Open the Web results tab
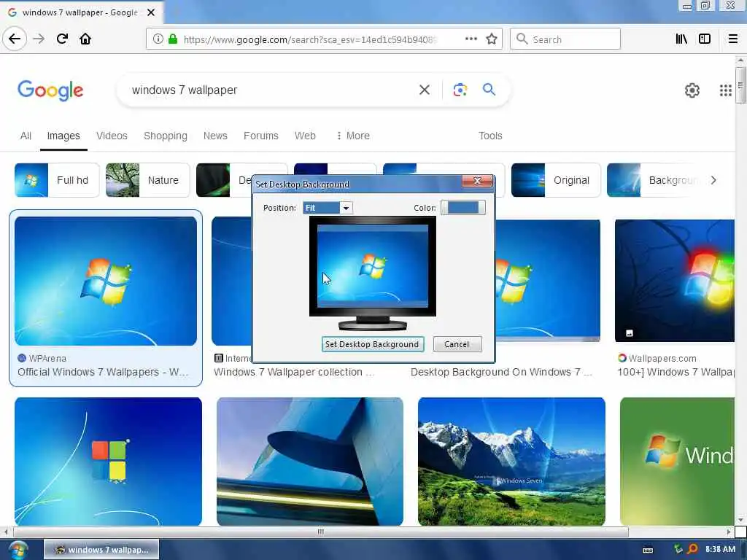747x560 pixels. [305, 136]
